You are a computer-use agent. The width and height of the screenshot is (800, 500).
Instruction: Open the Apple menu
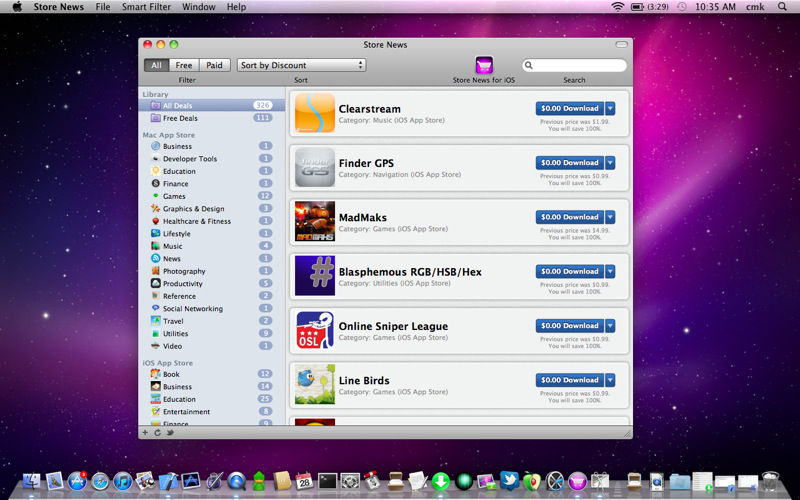(x=17, y=7)
